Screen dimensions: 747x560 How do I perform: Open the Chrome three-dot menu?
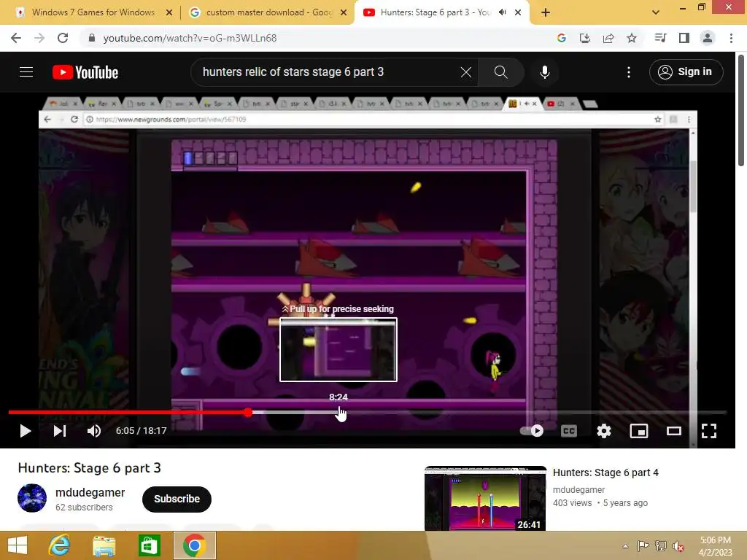click(731, 38)
